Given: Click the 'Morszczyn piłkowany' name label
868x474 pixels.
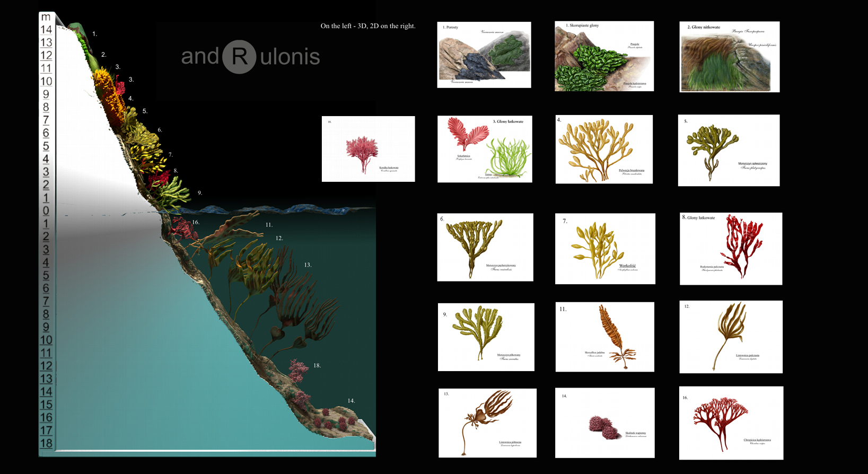Looking at the screenshot, I should [508, 355].
